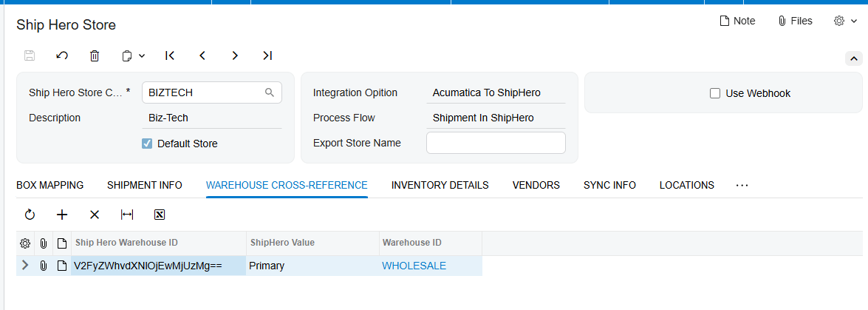Viewport: 868px width, 310px height.
Task: Show more tabs with ellipsis
Action: [x=742, y=185]
